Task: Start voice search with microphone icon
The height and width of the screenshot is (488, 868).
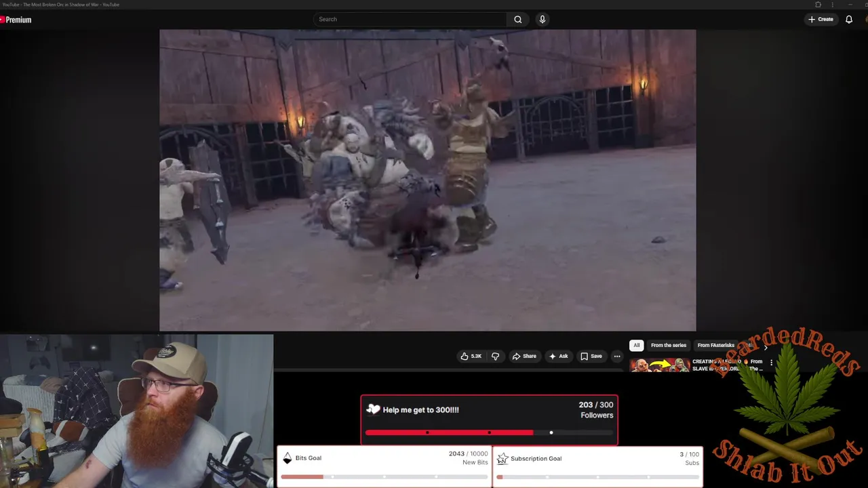Action: 542,19
